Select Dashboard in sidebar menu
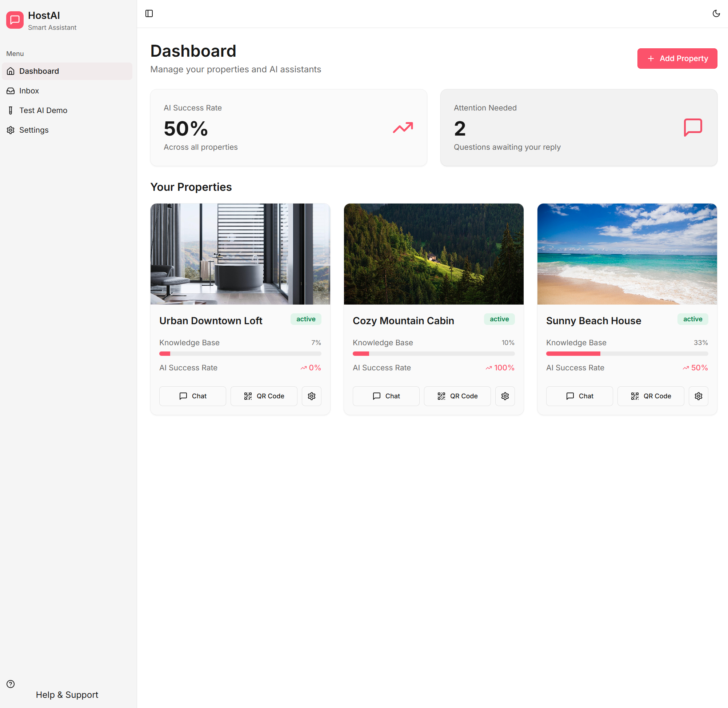The width and height of the screenshot is (728, 708). tap(39, 71)
